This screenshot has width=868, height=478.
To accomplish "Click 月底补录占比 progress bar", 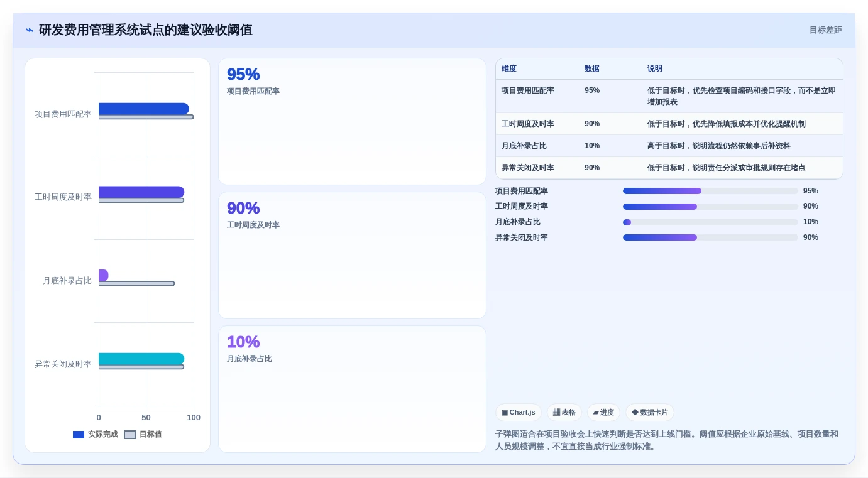I will click(x=710, y=222).
